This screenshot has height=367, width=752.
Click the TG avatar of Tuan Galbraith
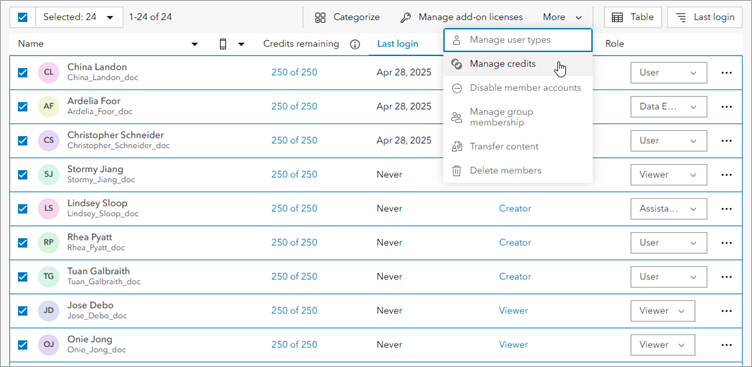pyautogui.click(x=48, y=277)
